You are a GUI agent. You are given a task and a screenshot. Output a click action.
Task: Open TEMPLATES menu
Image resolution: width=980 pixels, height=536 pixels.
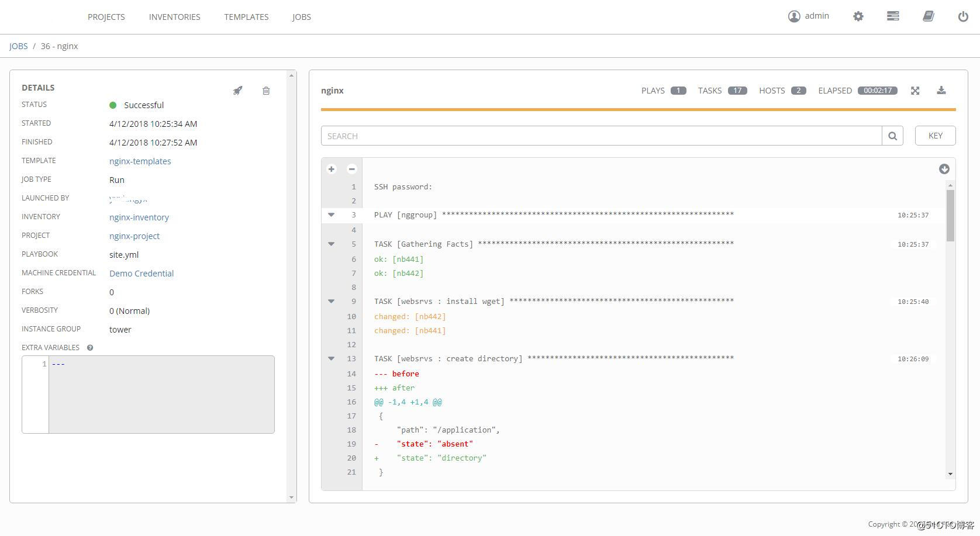(x=246, y=17)
